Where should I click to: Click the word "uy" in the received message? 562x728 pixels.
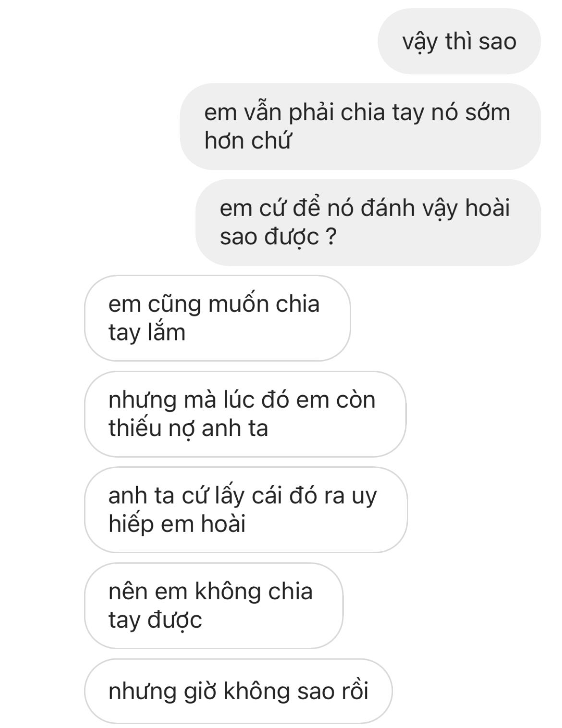click(x=365, y=497)
